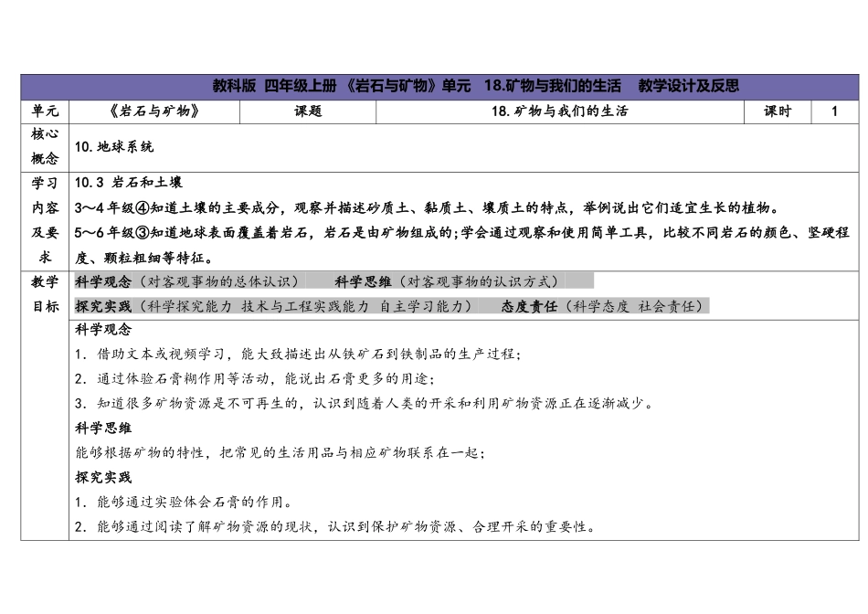Select the 教学目标 row label
This screenshot has height=614, width=868.
(45, 294)
